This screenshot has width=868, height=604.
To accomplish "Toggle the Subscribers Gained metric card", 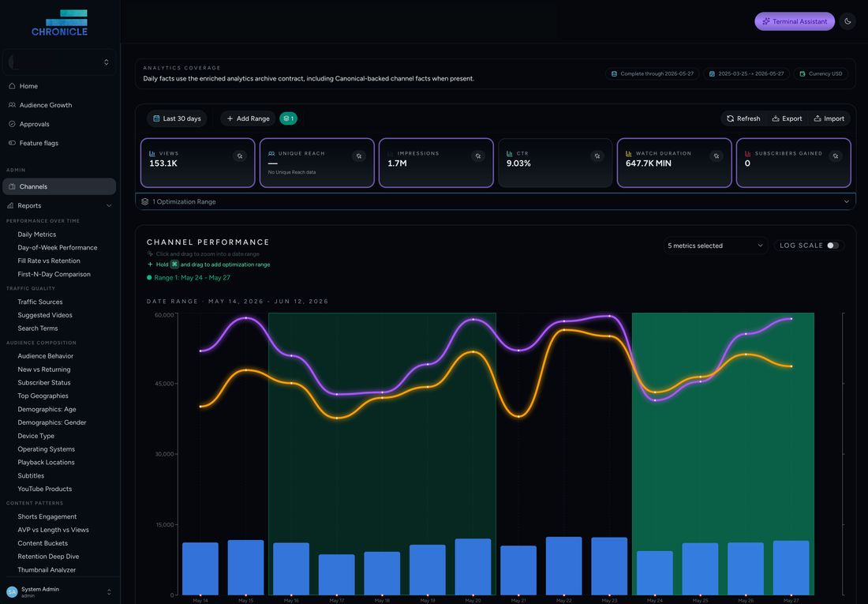I will tap(793, 163).
